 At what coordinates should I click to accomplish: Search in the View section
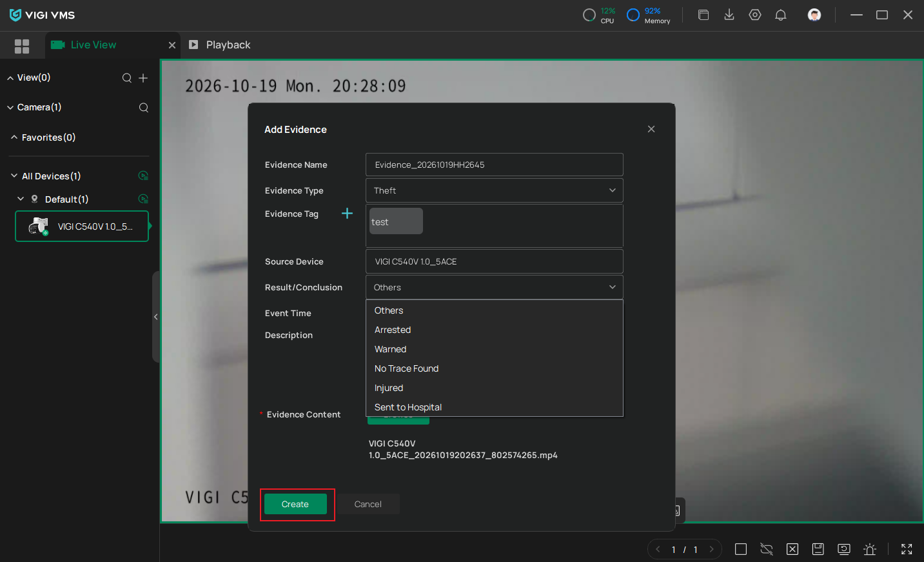pos(127,78)
